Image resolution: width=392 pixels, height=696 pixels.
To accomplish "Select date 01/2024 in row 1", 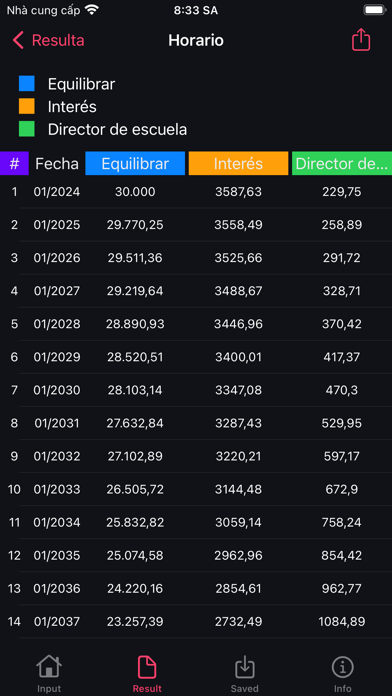I will 57,192.
